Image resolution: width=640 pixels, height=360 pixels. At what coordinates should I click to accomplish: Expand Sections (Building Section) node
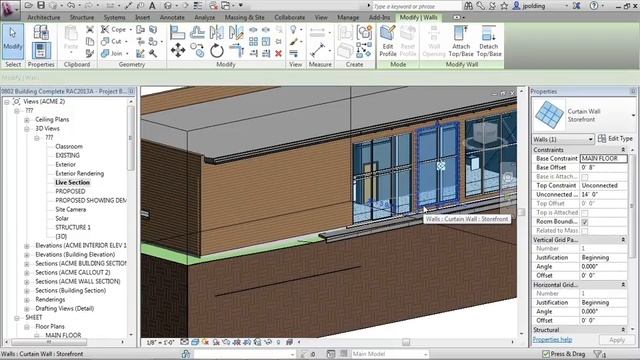click(x=27, y=291)
